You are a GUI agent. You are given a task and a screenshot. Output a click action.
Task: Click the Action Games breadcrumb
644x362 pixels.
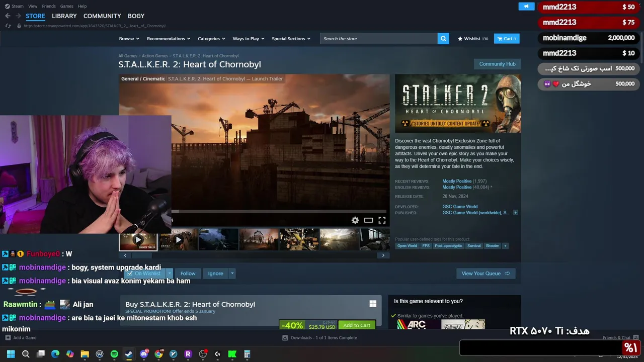coord(155,56)
